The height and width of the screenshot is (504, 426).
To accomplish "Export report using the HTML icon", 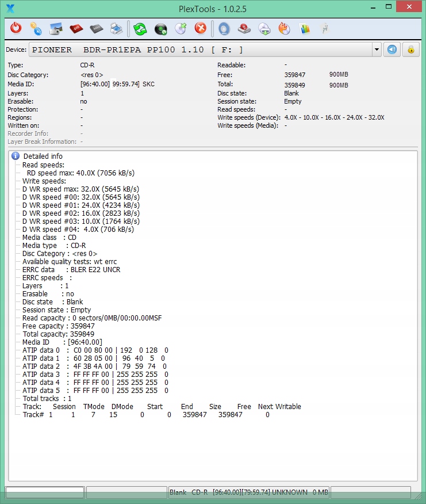I will [96, 28].
